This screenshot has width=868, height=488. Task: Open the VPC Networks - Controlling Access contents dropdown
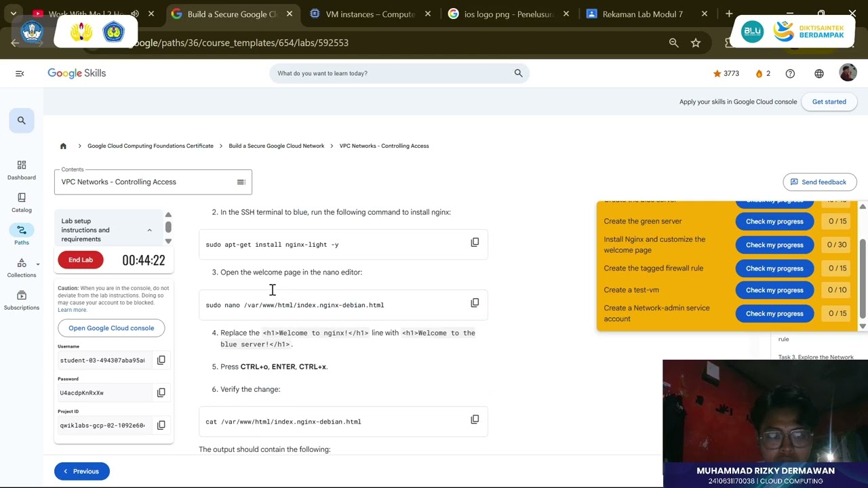153,182
